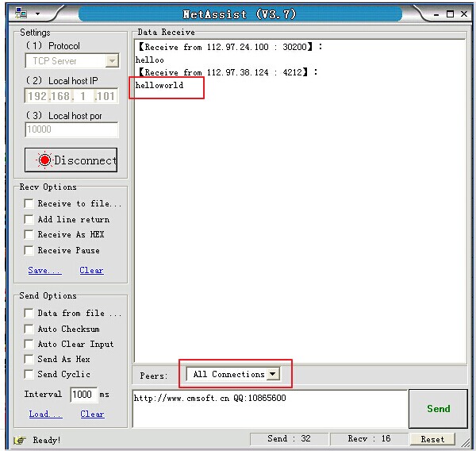Click the helloo received text
The image size is (476, 451).
(x=150, y=60)
